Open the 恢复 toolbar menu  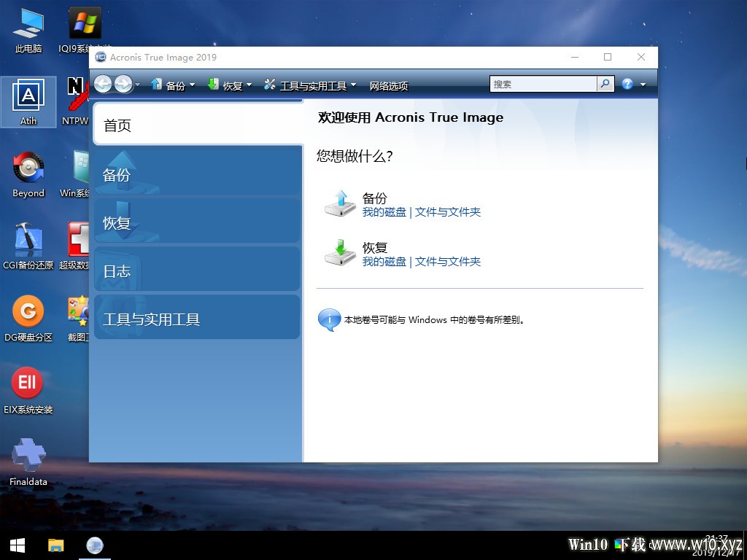(x=225, y=85)
